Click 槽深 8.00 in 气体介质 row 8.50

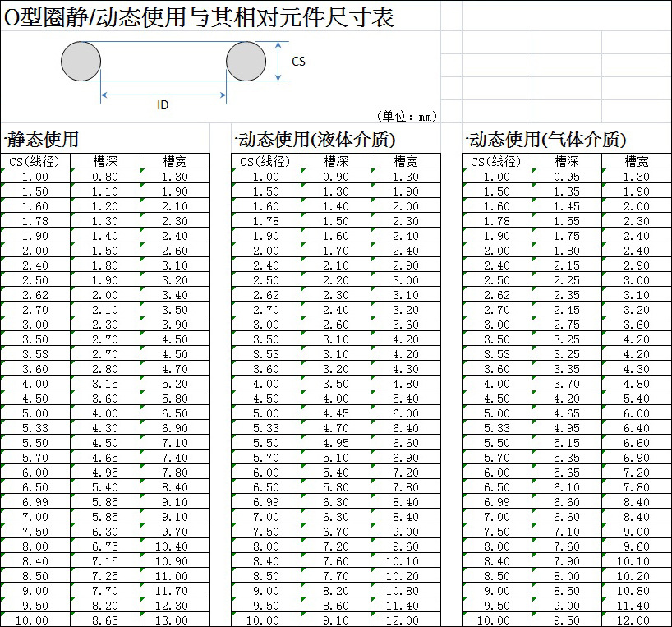(567, 576)
